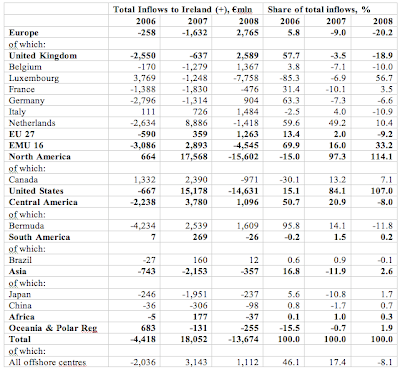Click Netherlands' 2007 share value 49.2
Viewport: 400px width, 369px height.
pos(337,123)
